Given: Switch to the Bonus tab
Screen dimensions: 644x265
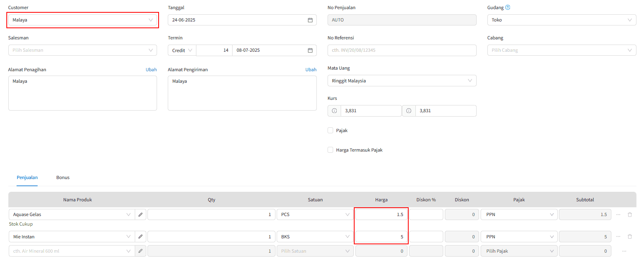Looking at the screenshot, I should click(x=63, y=177).
